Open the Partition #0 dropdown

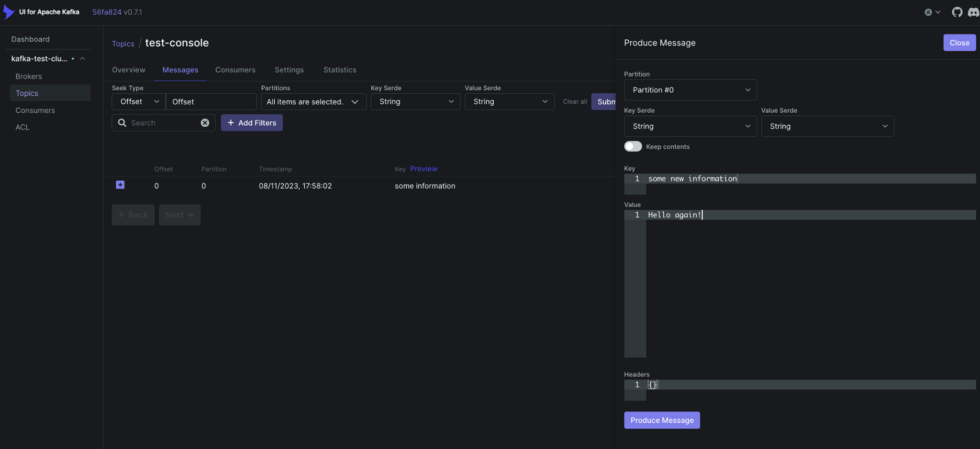click(x=690, y=89)
